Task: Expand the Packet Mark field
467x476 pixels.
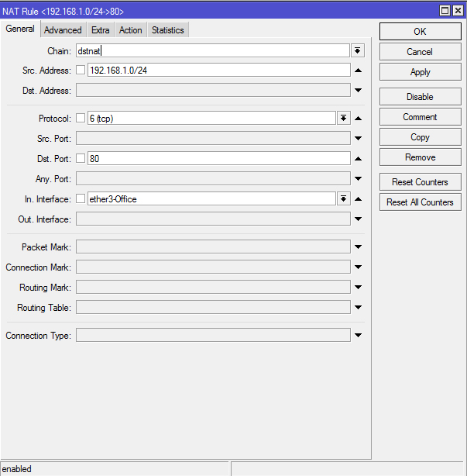Action: [358, 247]
